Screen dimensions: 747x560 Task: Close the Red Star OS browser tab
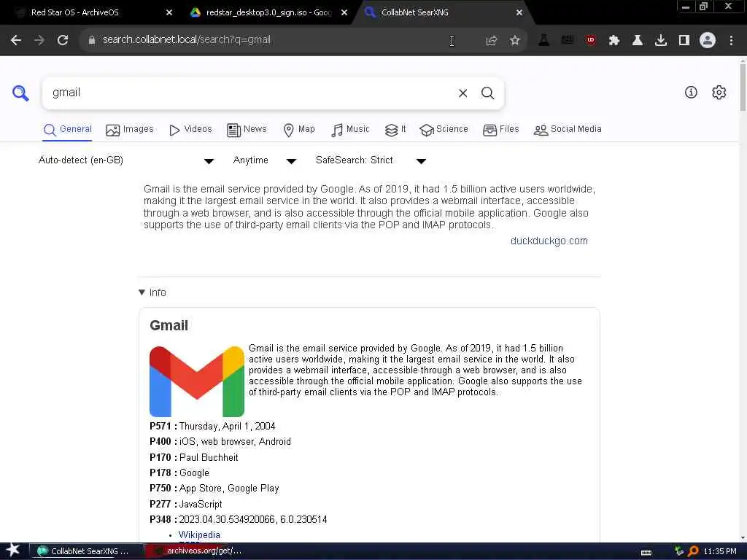[169, 12]
